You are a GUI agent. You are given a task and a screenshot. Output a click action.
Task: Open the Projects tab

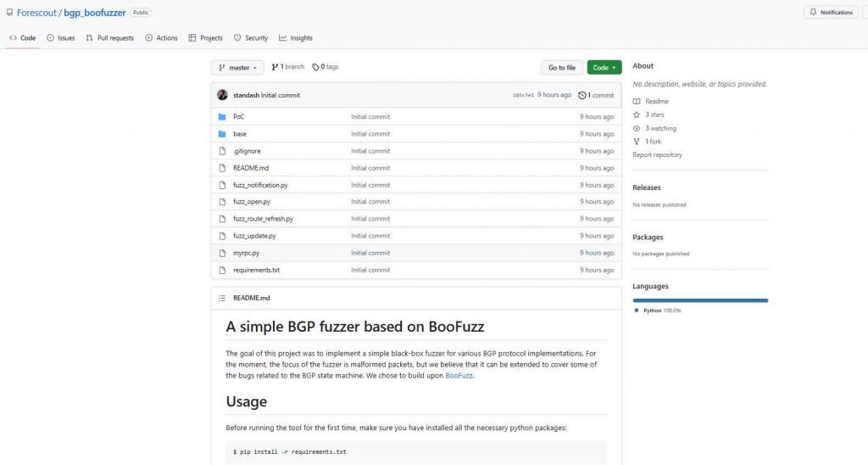point(205,37)
